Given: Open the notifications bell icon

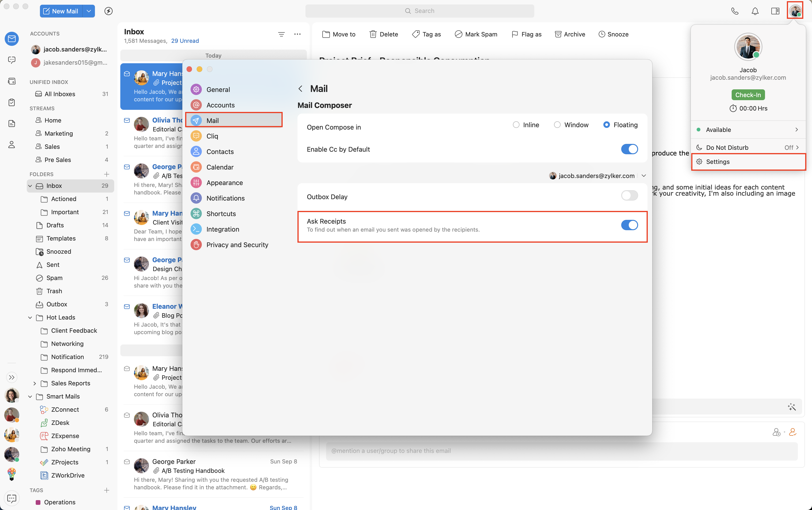Looking at the screenshot, I should tap(755, 11).
